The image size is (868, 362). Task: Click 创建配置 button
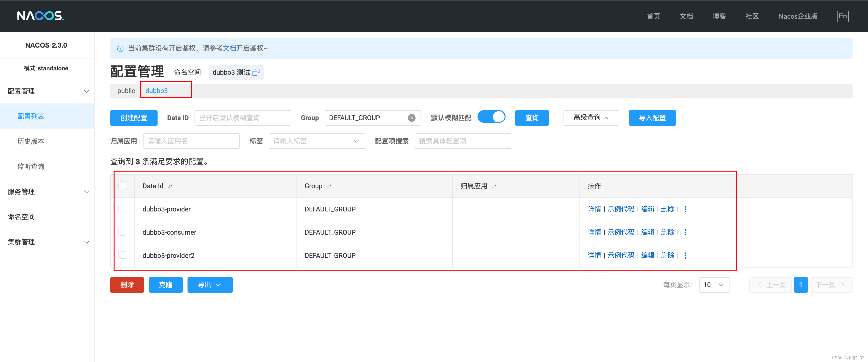[134, 118]
